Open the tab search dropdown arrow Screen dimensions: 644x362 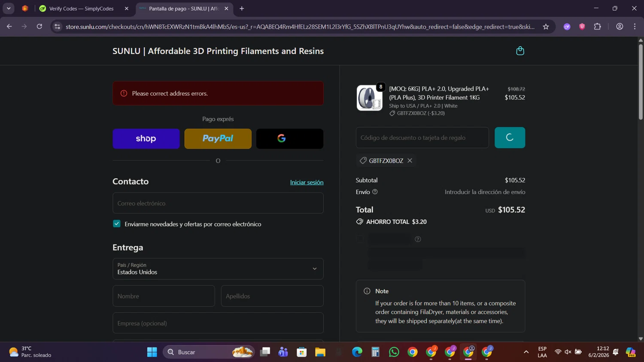coord(9,9)
